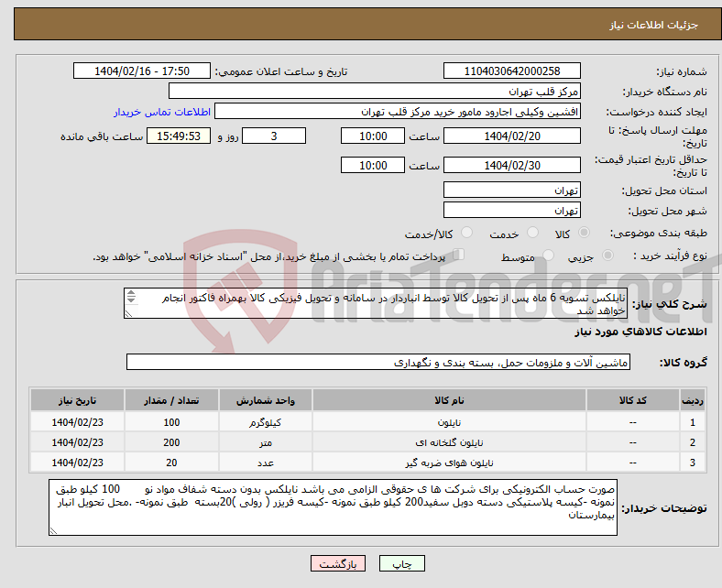Click the شرح کلی نیاز text area
The image size is (722, 588).
pos(376,303)
